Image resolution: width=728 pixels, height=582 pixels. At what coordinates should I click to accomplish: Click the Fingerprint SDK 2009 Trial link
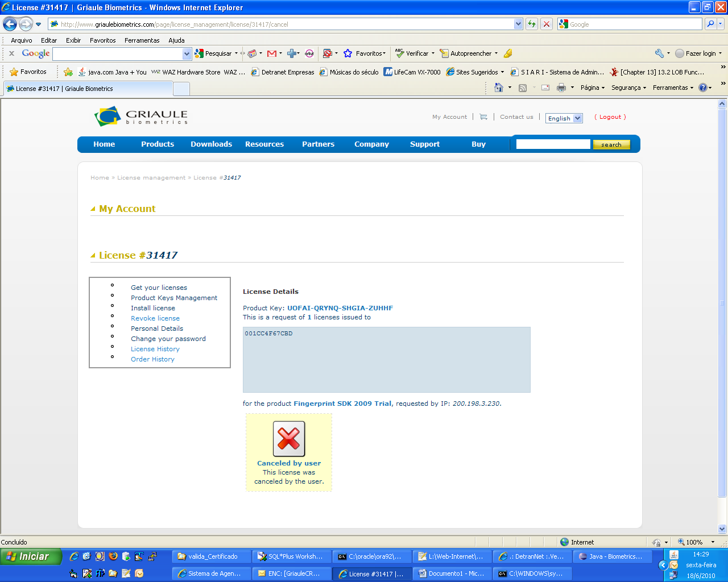click(342, 404)
